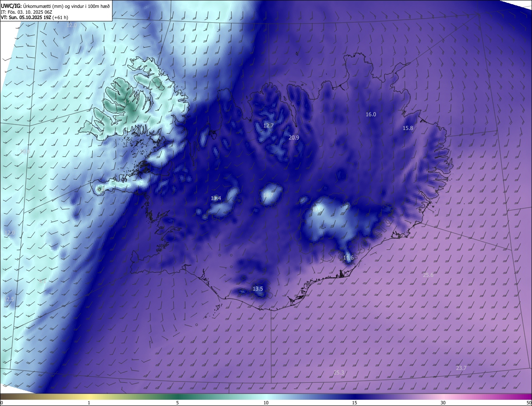Click the IT initialization time line
Viewport: 532px width, 406px height.
[27, 12]
